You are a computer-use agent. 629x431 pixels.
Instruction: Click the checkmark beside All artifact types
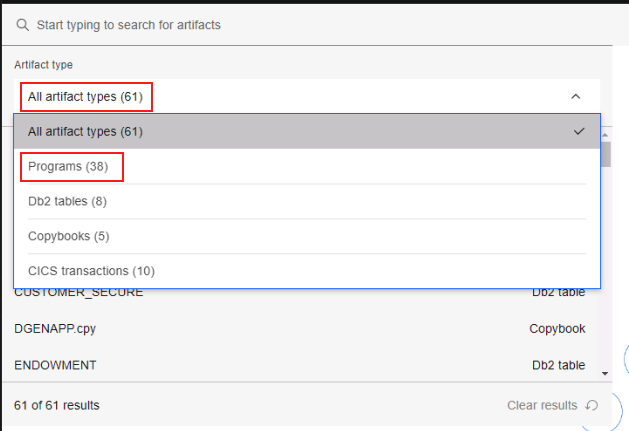[x=579, y=131]
